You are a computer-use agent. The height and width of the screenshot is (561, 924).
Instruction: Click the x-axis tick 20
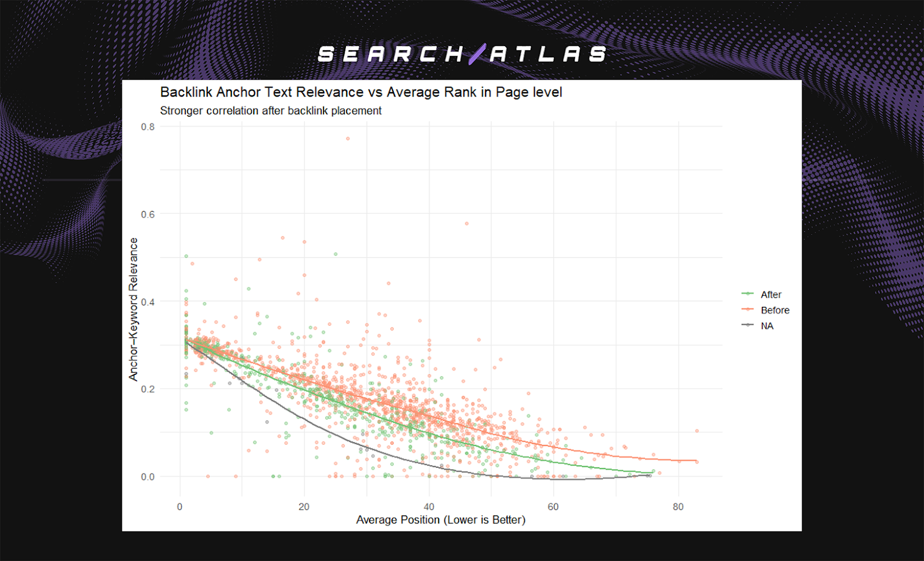(x=304, y=507)
